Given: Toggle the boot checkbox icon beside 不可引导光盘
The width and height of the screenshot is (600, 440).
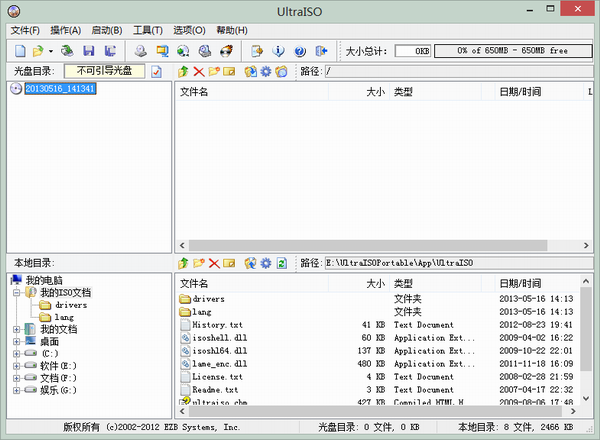Looking at the screenshot, I should 156,72.
